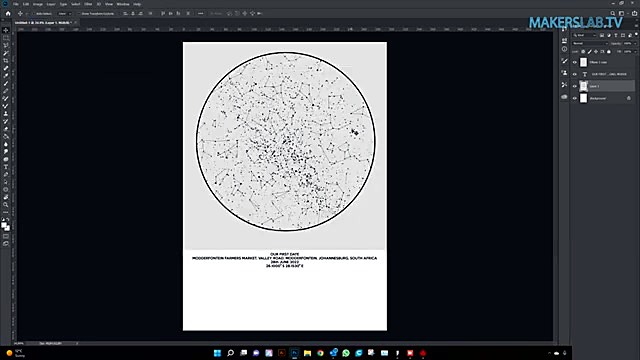Close the Untitled-1 document tab
This screenshot has width=640, height=360.
(76, 23)
